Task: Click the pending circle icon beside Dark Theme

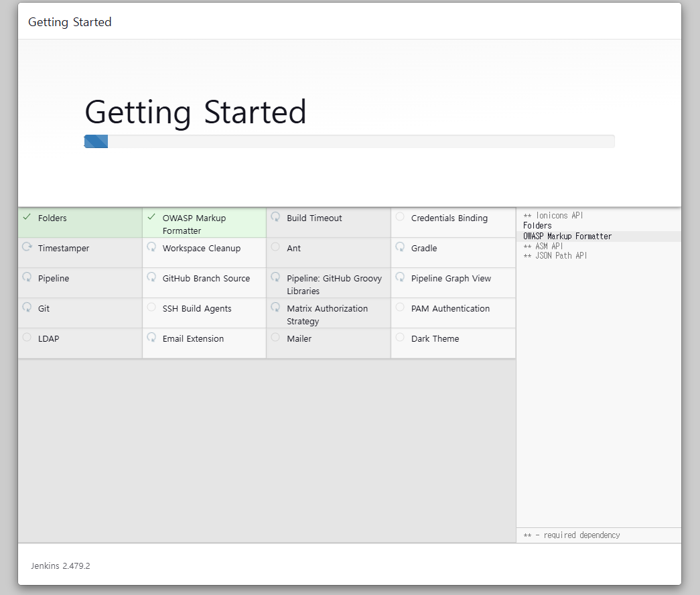Action: point(400,337)
